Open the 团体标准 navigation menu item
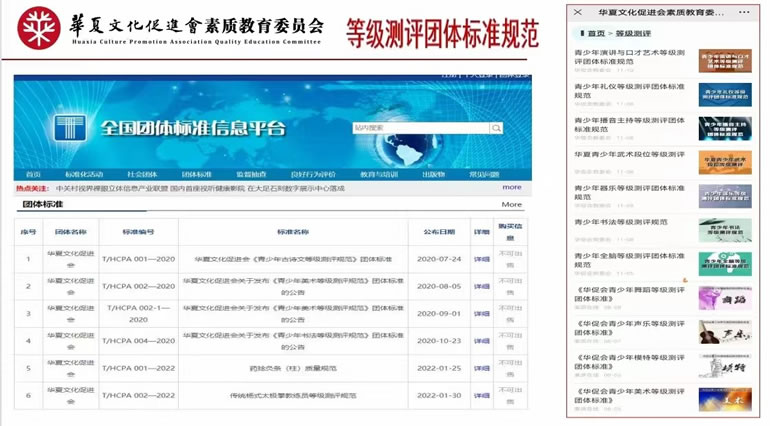 click(x=196, y=174)
